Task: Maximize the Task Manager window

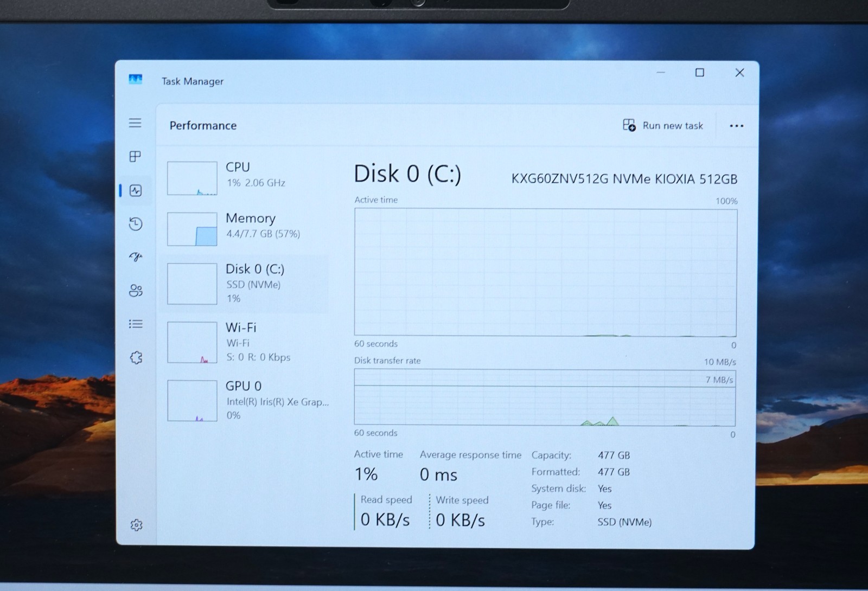Action: click(x=700, y=73)
